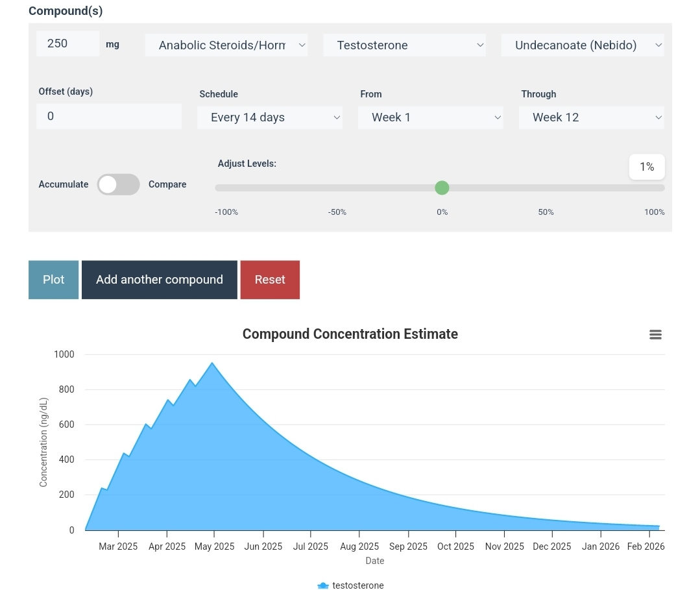The height and width of the screenshot is (590, 700).
Task: Toggle the Accumulate/Compare switch
Action: [x=118, y=184]
